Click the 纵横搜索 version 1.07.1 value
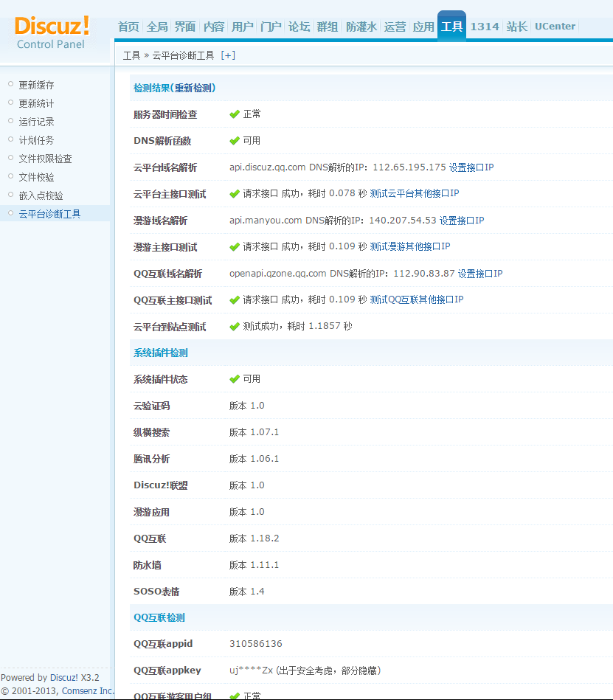This screenshot has height=700, width=613. click(x=254, y=432)
